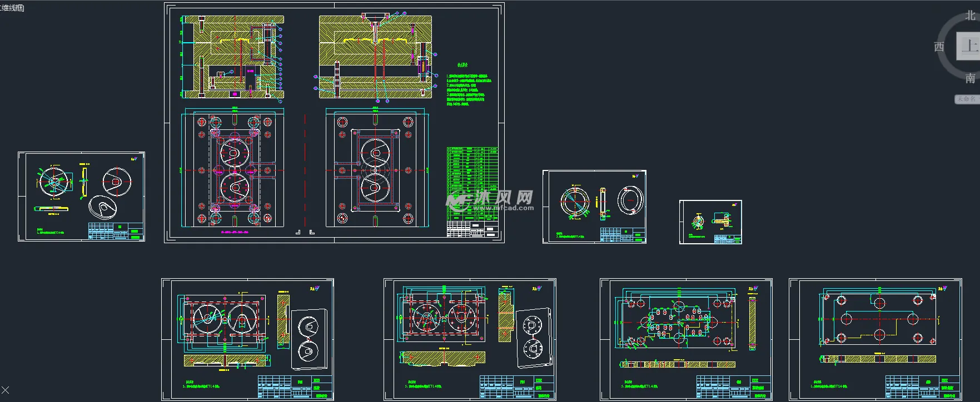Click the green parts list table in assembly
Screen dimensions: 980x402
[472, 184]
